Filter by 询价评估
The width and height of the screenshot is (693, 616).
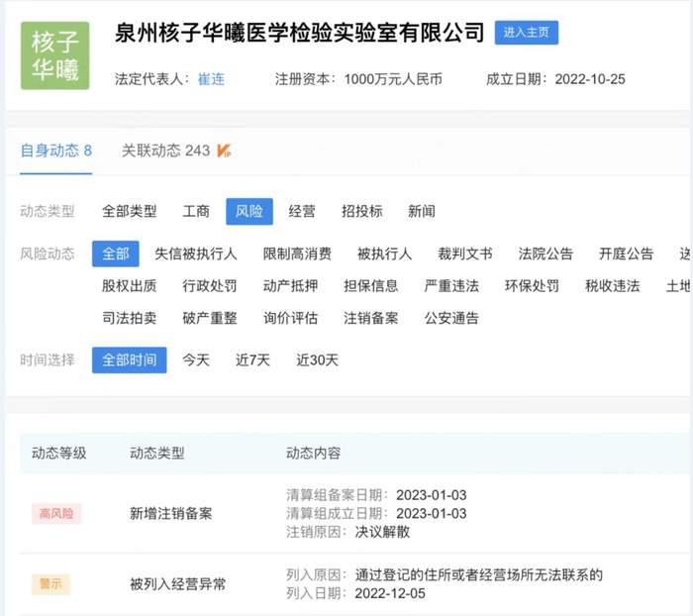[290, 318]
